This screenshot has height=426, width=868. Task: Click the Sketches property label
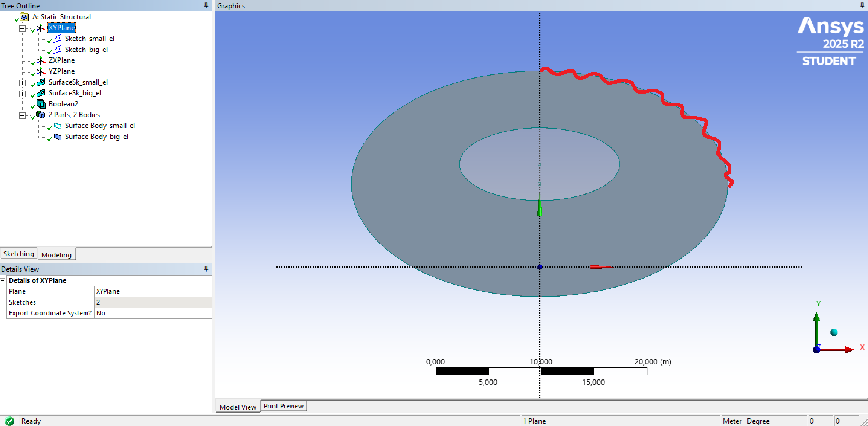[22, 302]
